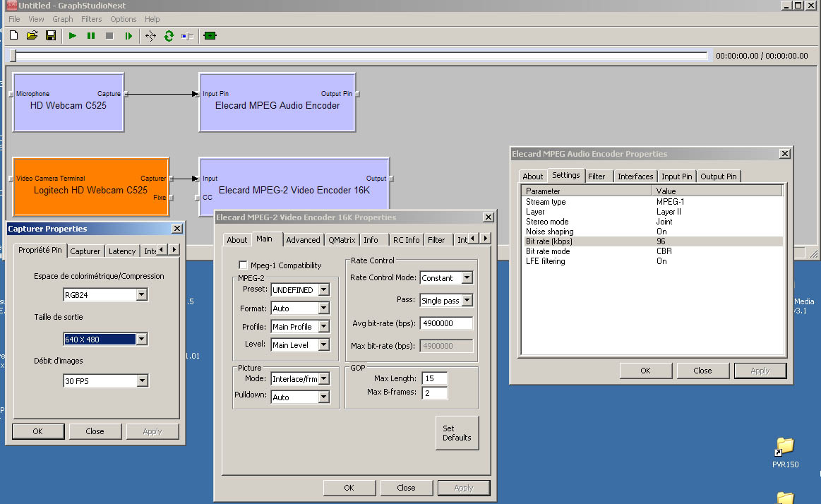
Task: Open a graph file with folder icon
Action: [x=32, y=35]
